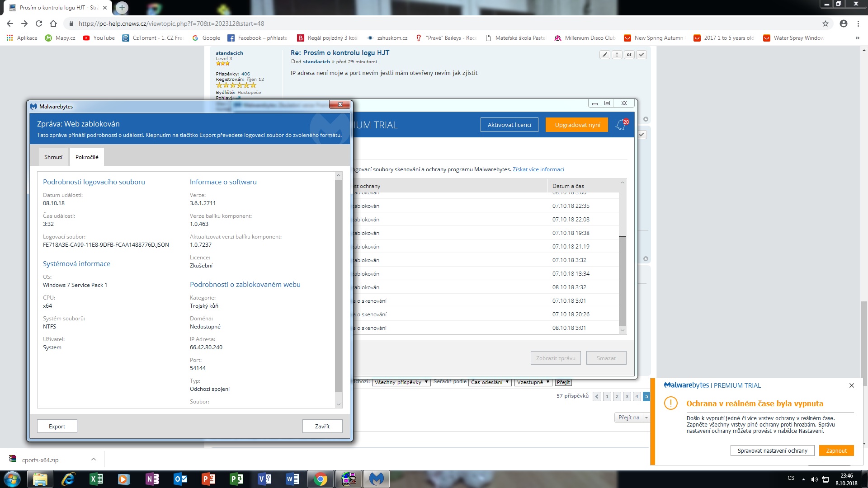Bookmark page with star icon
Image resolution: width=868 pixels, height=488 pixels.
tap(826, 23)
